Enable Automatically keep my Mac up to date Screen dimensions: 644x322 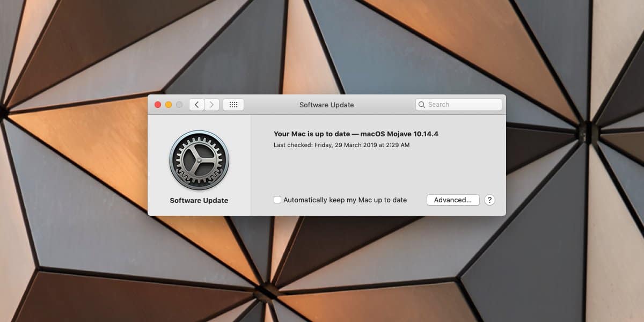[277, 200]
